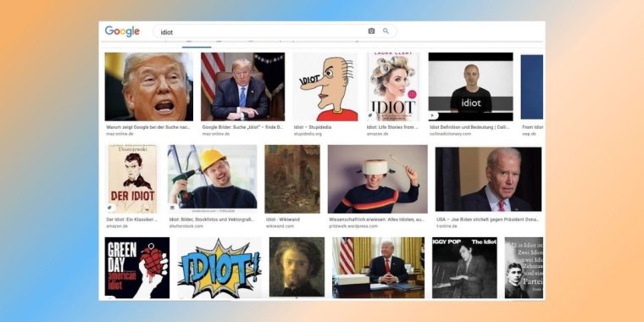Click licensable badge icon on shutterstock image

(x=173, y=208)
